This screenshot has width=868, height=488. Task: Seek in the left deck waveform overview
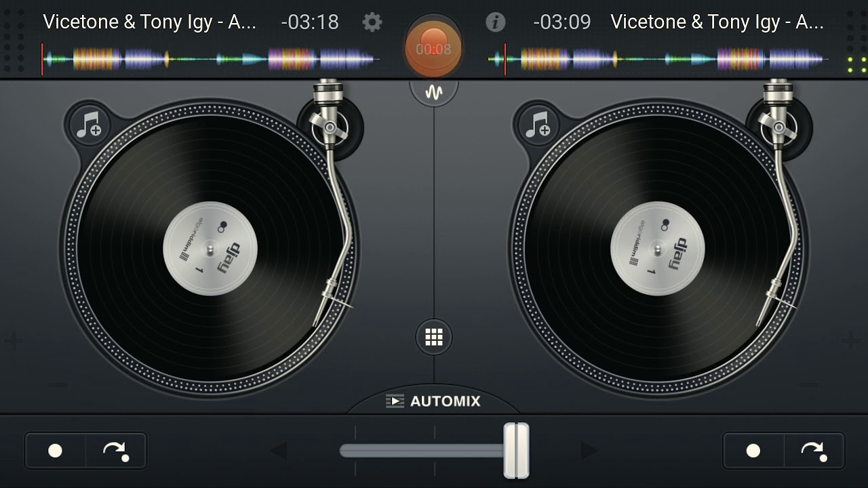[x=210, y=60]
